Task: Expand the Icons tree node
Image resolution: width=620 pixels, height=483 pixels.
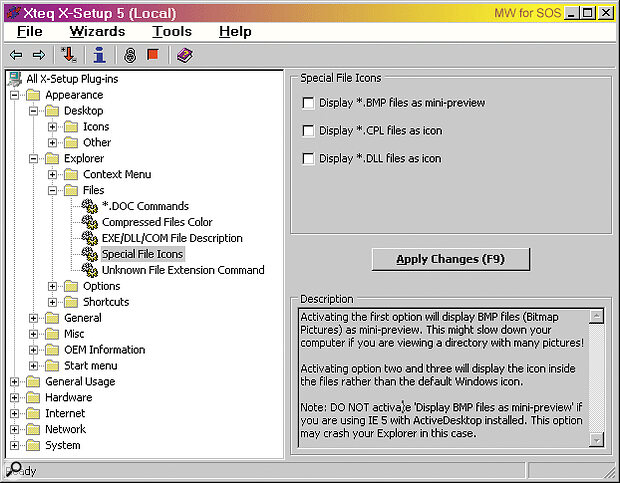Action: coord(53,127)
